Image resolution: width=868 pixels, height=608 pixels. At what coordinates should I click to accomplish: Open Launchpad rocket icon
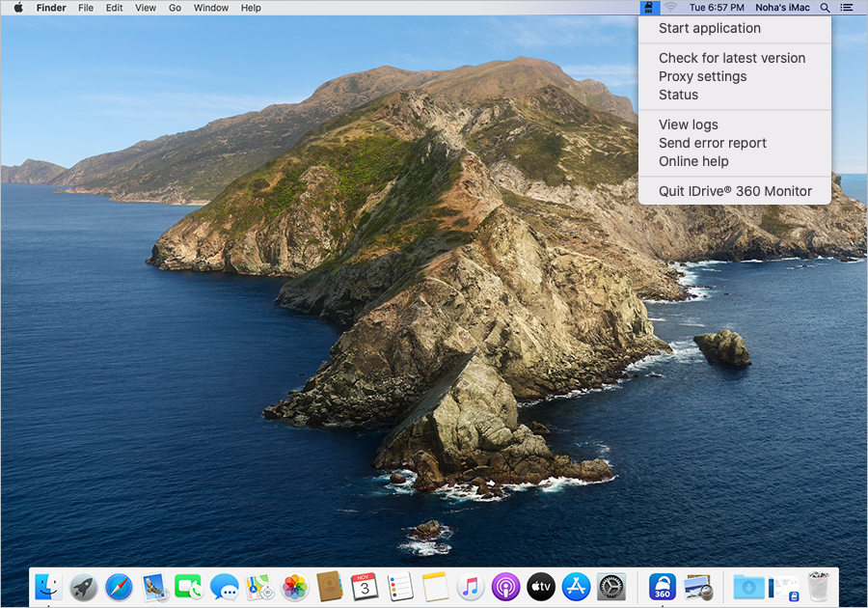tap(84, 586)
